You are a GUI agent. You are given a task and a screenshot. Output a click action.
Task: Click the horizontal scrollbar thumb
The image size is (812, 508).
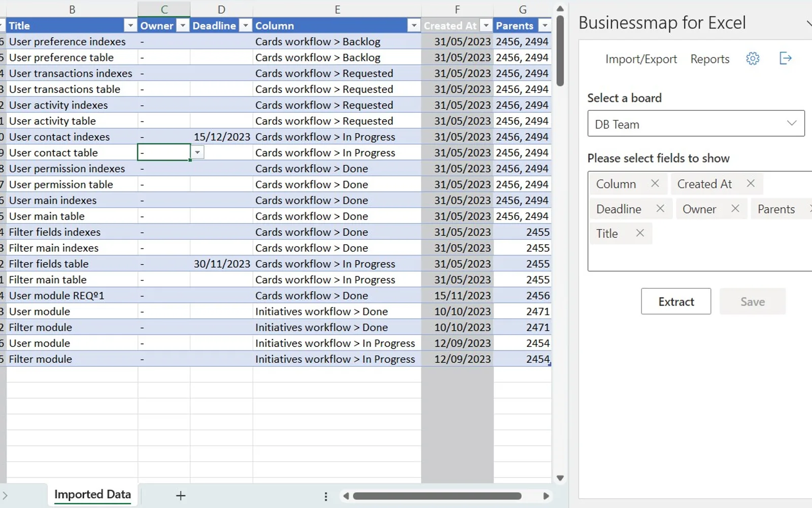[437, 496]
